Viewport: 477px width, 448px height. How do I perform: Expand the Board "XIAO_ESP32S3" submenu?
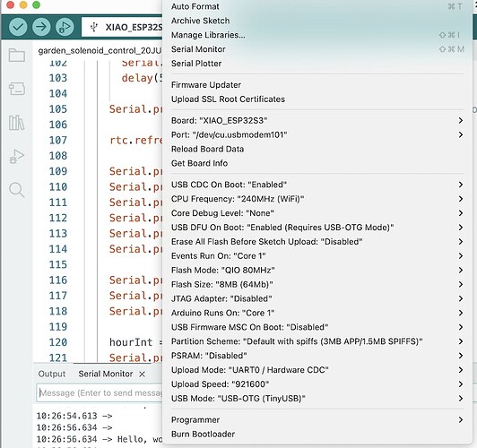tap(317, 120)
